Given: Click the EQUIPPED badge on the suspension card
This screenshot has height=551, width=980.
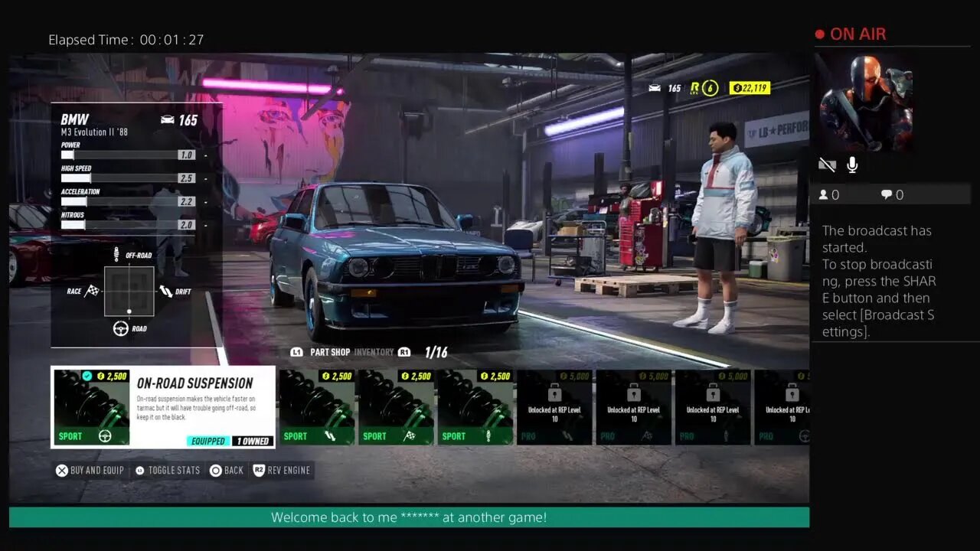Looking at the screenshot, I should click(208, 441).
